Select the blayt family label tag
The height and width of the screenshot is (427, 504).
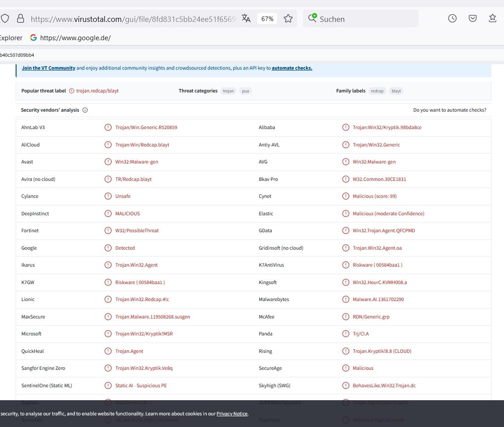pyautogui.click(x=396, y=91)
